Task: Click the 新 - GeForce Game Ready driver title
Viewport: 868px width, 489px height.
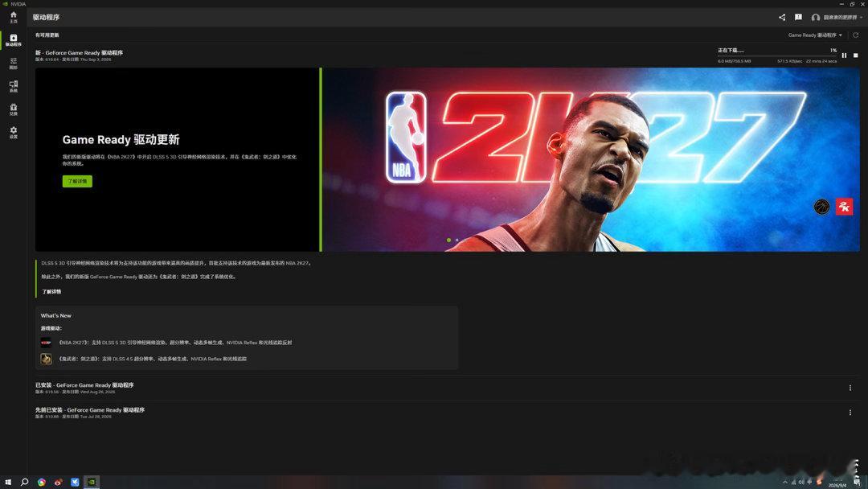Action: pos(79,52)
